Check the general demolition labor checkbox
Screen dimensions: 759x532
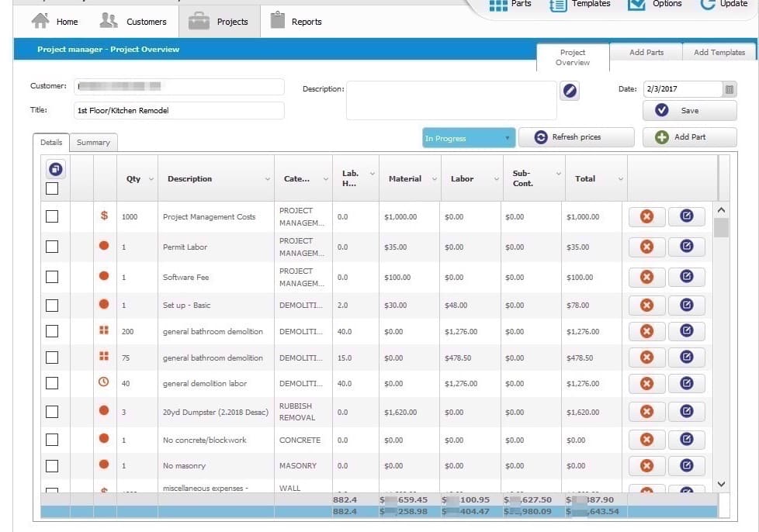click(52, 384)
